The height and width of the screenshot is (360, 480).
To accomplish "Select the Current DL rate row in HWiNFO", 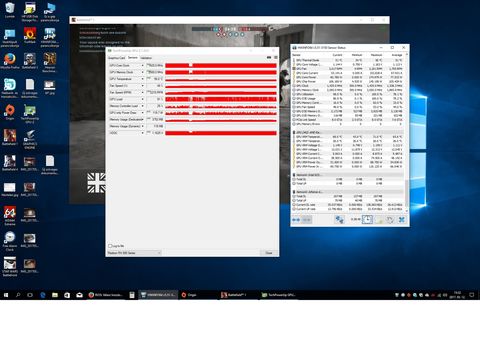I will point(348,205).
